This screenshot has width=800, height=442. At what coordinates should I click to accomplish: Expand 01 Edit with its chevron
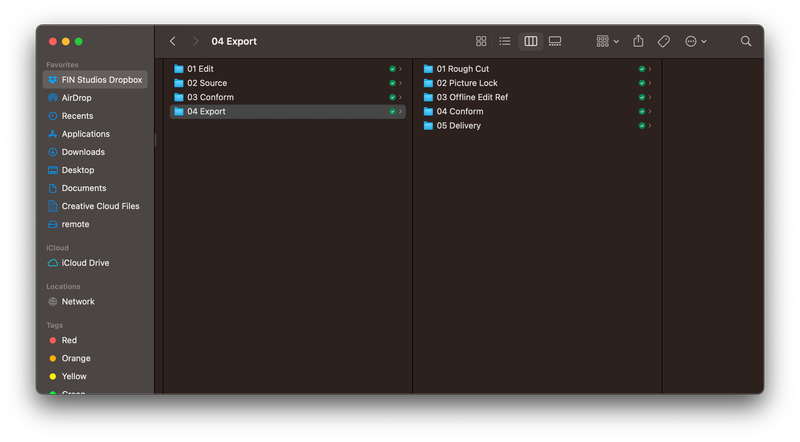401,69
